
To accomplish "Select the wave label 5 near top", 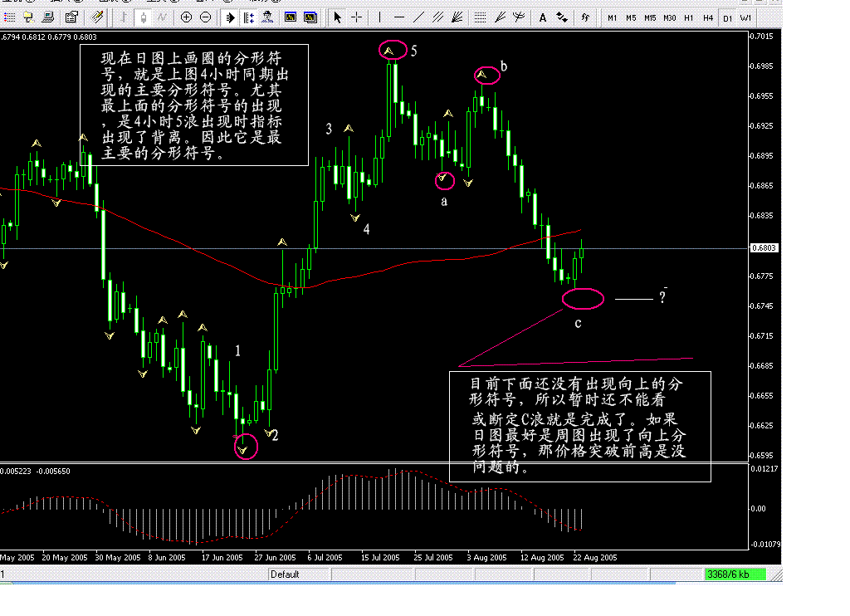I will click(414, 51).
